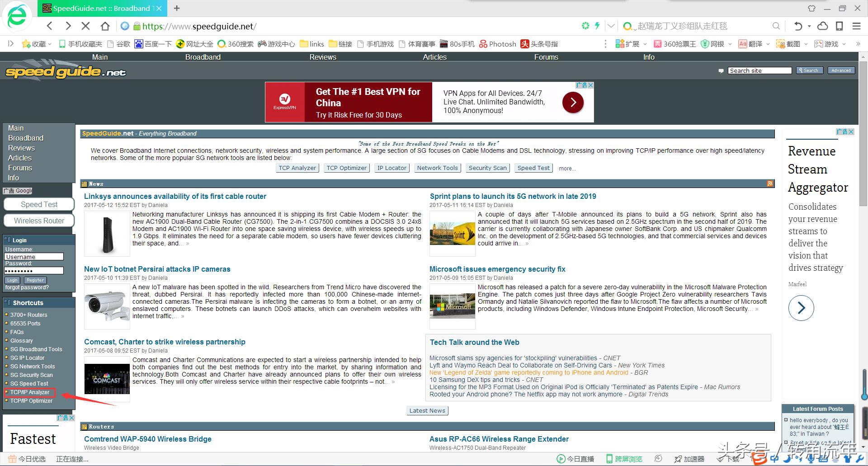The image size is (868, 466).
Task: Open the 360搜索 bookmark
Action: (235, 44)
